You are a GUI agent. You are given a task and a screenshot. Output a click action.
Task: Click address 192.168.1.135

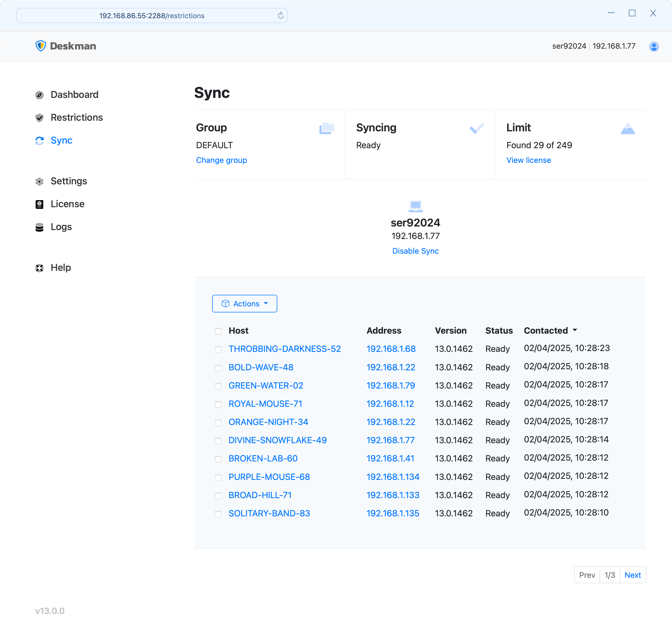coord(393,513)
